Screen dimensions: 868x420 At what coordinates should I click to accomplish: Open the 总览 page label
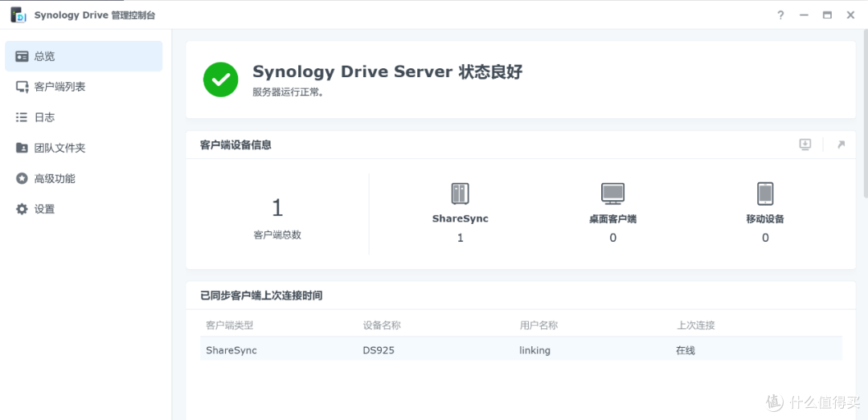pyautogui.click(x=44, y=56)
